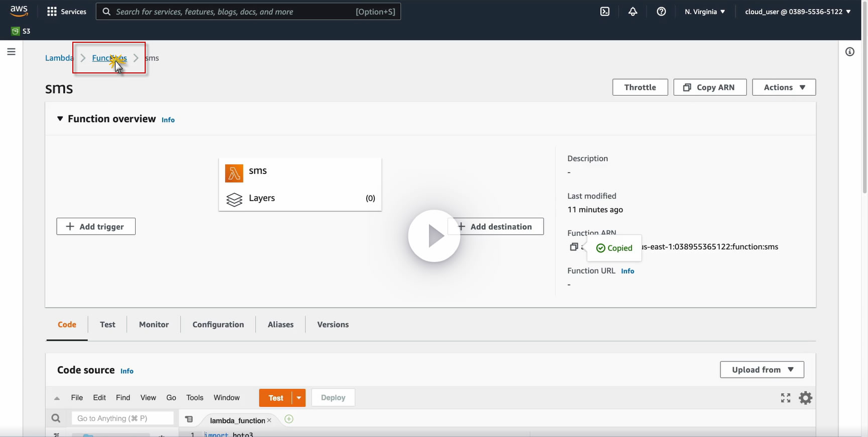Open the notifications bell
The width and height of the screenshot is (868, 437).
click(x=633, y=12)
